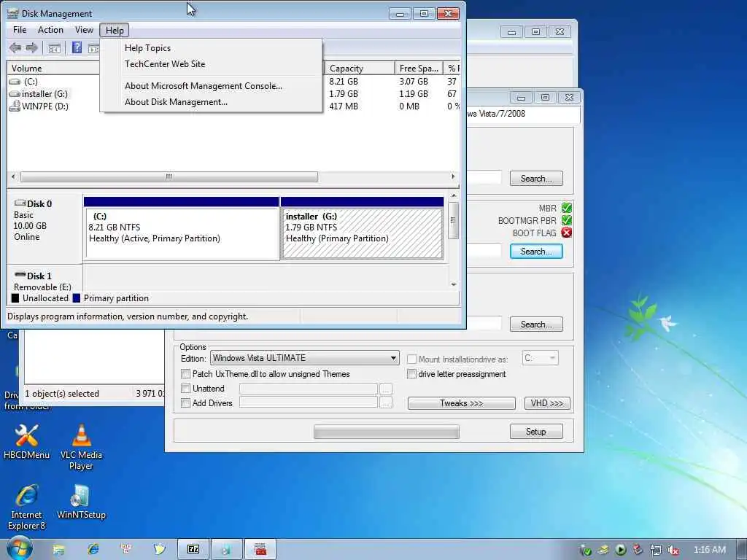The image size is (747, 560).
Task: Click the Unallocated black legend swatch
Action: click(x=15, y=298)
